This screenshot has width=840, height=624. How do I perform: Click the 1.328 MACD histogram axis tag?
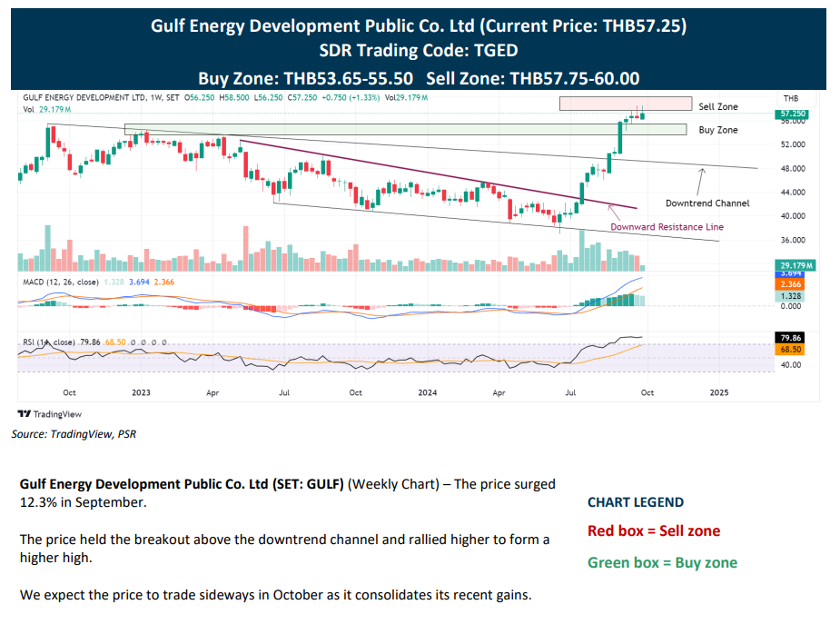790,296
